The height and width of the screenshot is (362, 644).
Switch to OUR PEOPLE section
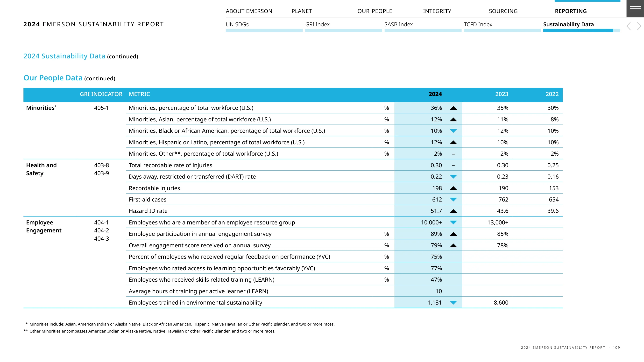click(375, 11)
